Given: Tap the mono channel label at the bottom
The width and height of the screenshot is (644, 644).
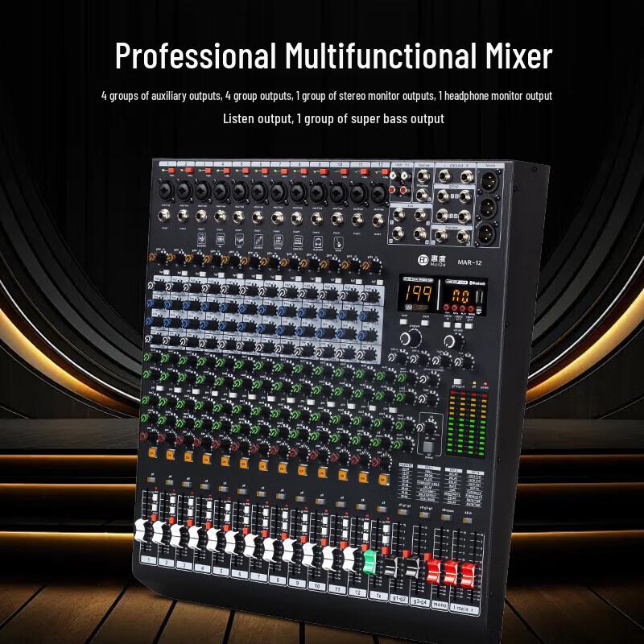Looking at the screenshot, I should [440, 603].
